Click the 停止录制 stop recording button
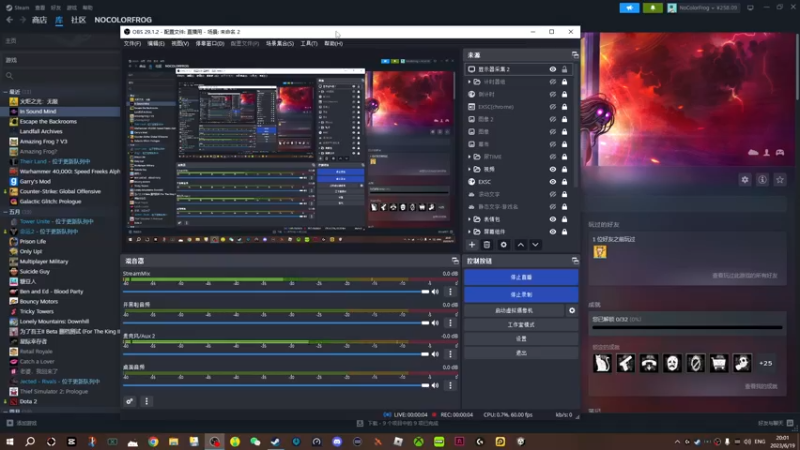The width and height of the screenshot is (800, 450). tap(521, 294)
